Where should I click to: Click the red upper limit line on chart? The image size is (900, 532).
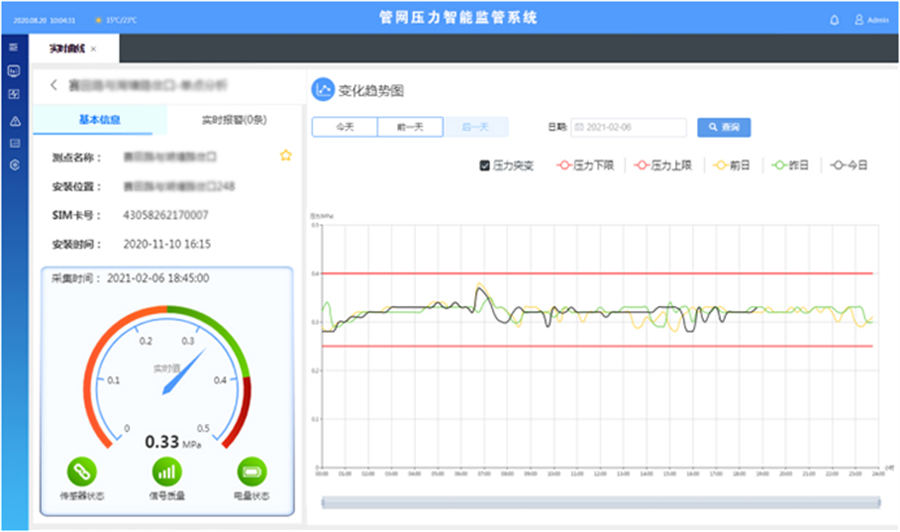598,273
